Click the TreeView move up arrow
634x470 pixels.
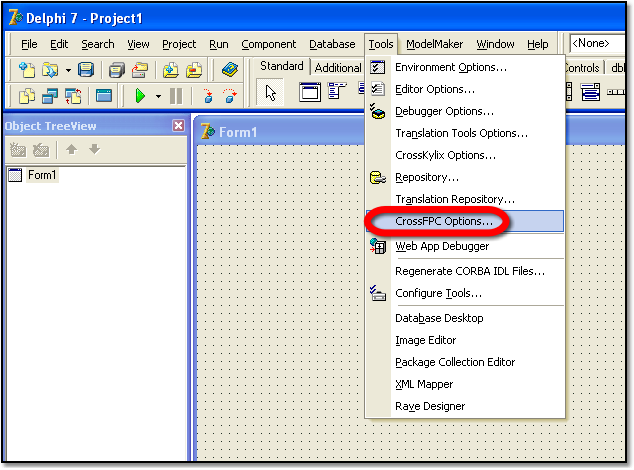coord(72,149)
